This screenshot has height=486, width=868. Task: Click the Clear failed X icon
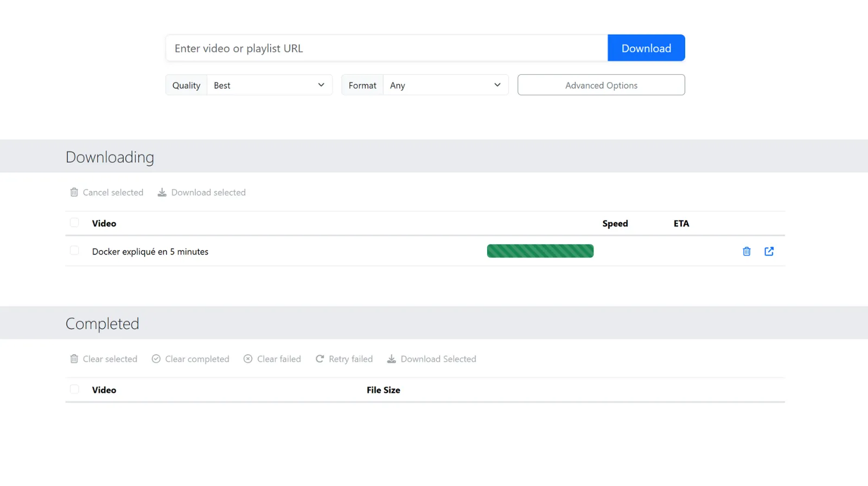click(x=248, y=359)
